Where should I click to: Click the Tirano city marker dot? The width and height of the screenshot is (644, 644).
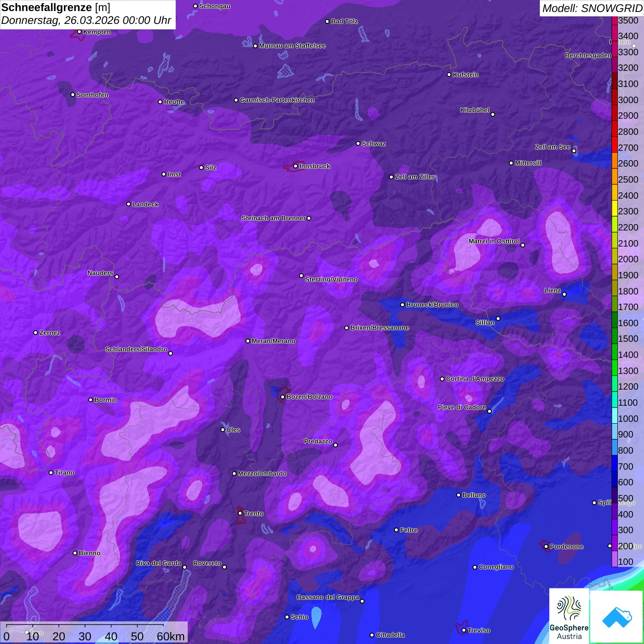click(x=51, y=472)
